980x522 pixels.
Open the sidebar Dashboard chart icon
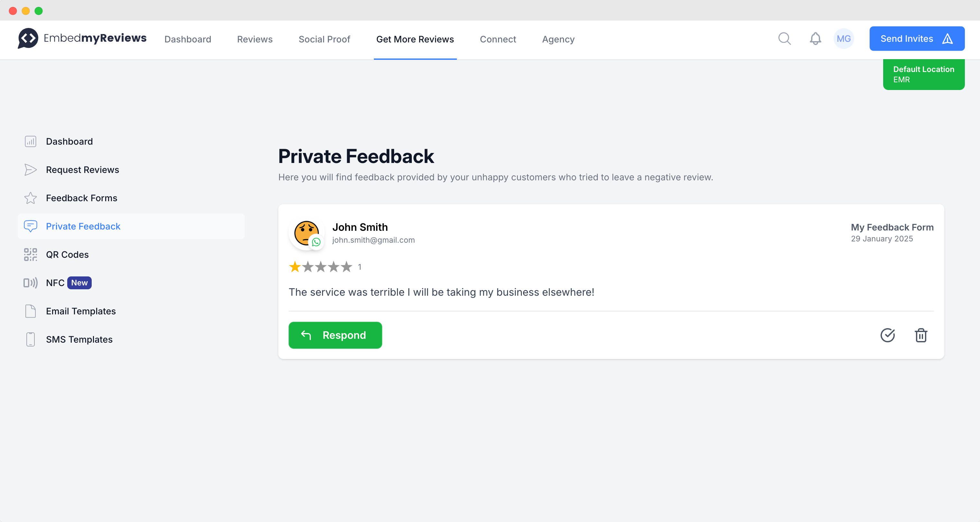(31, 141)
